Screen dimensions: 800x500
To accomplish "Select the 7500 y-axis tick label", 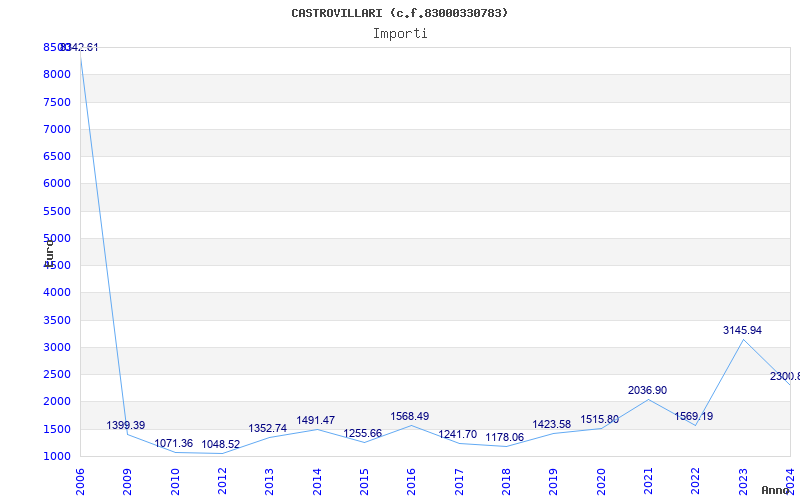I will tap(56, 102).
